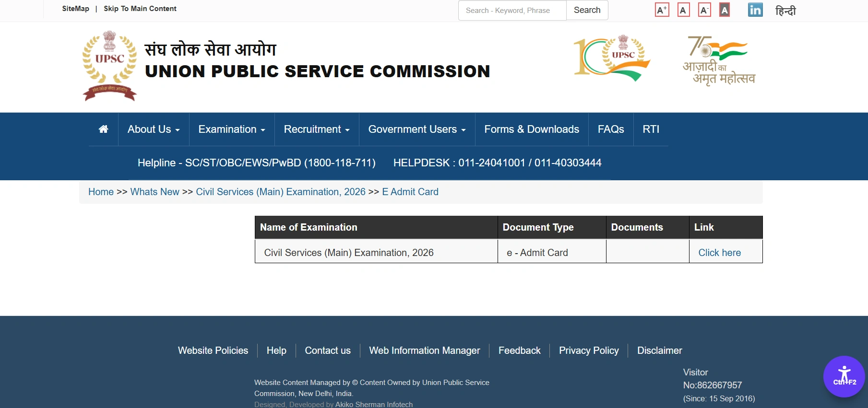Click the Helpline SC/ST/OBC/EWS/PwBD number text
Viewport: 868px width, 408px height.
257,163
